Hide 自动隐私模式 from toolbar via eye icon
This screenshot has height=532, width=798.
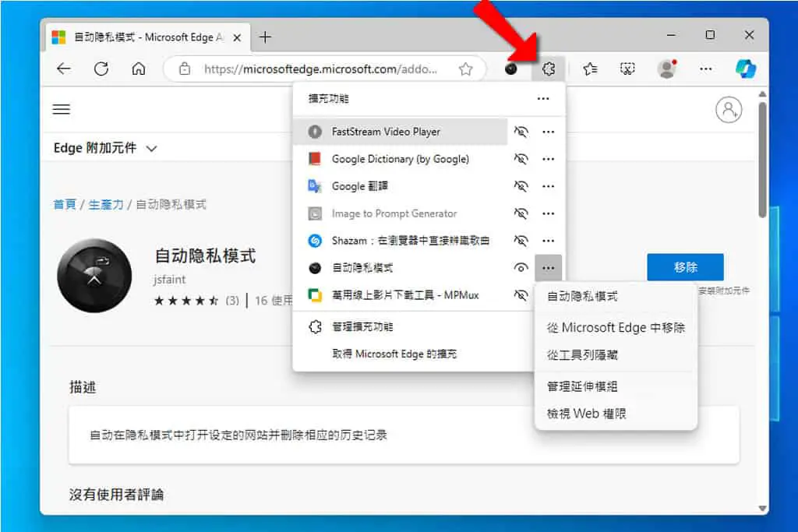coord(521,267)
